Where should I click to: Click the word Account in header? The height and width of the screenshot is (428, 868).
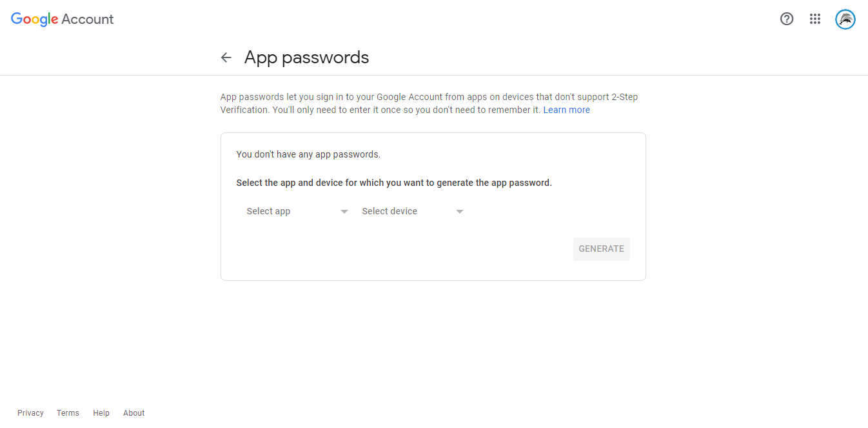tap(88, 19)
